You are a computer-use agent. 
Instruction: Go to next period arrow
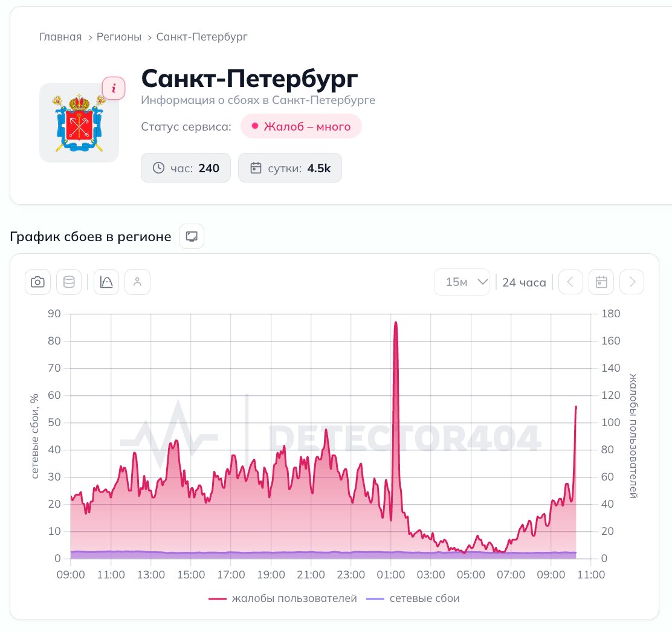(x=632, y=282)
